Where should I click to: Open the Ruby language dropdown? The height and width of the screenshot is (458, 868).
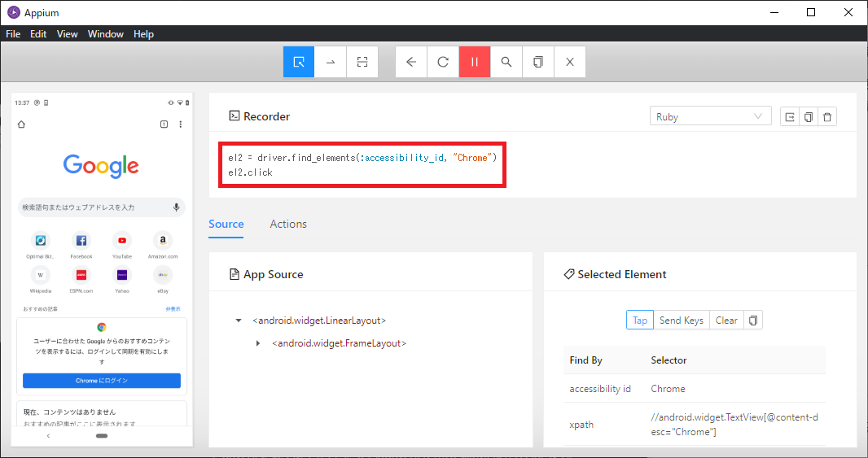coord(710,116)
